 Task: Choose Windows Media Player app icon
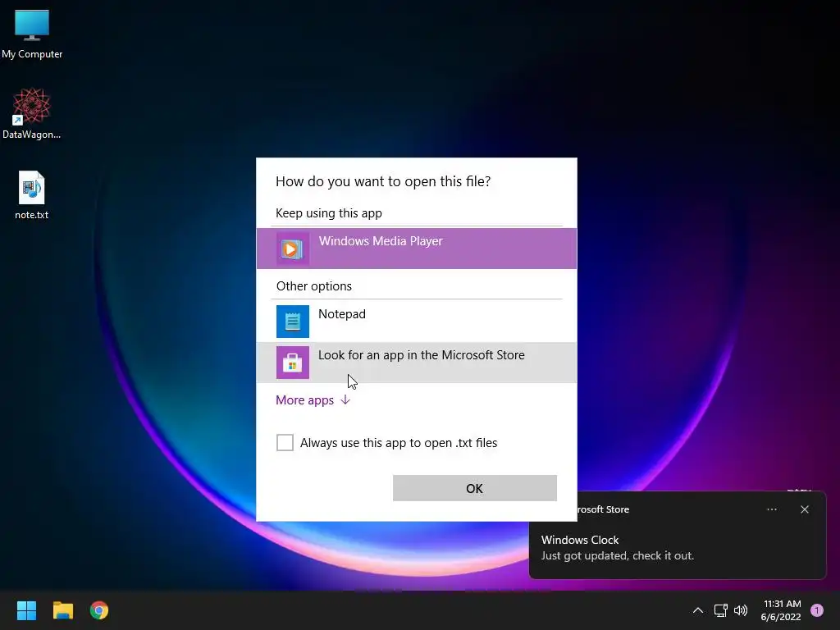(x=293, y=249)
